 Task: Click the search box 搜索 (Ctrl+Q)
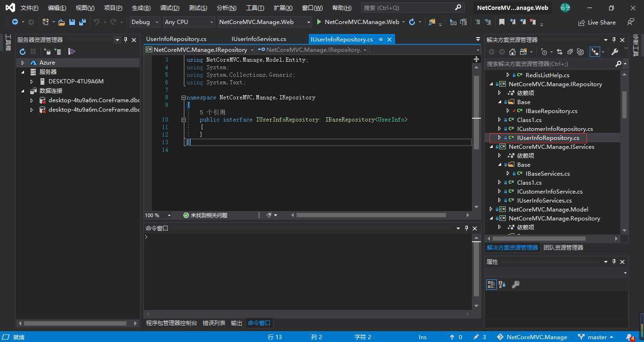pos(413,8)
